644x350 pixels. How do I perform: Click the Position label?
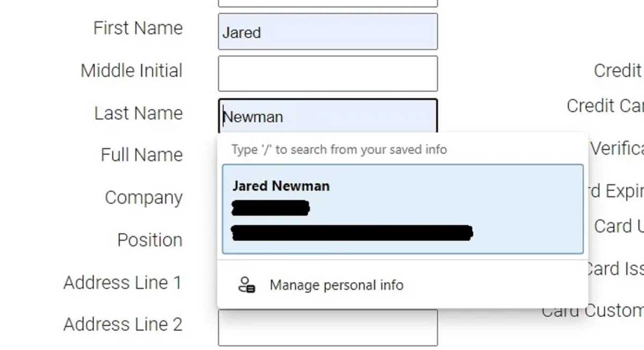pyautogui.click(x=150, y=240)
